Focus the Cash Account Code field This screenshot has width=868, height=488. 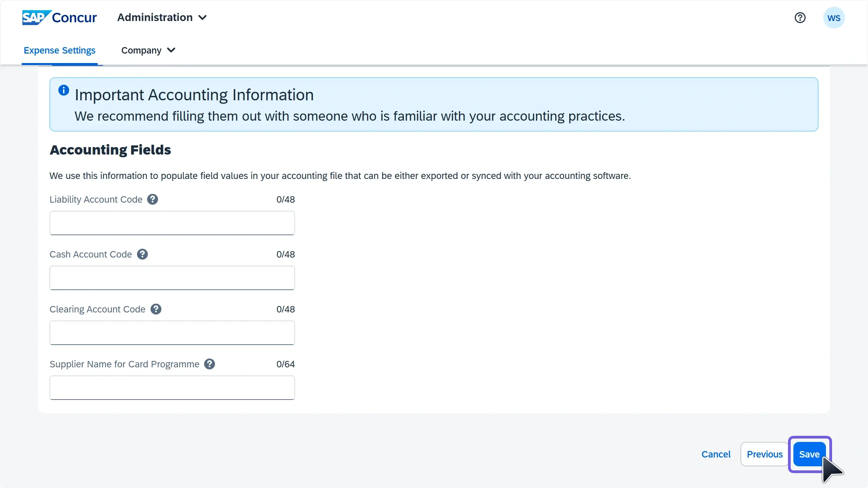[172, 278]
